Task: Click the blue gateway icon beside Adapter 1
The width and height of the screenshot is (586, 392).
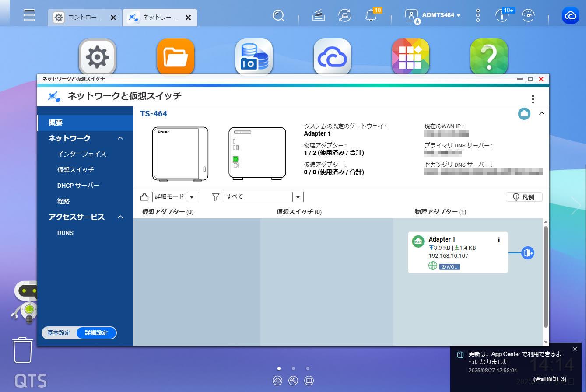Action: (527, 253)
